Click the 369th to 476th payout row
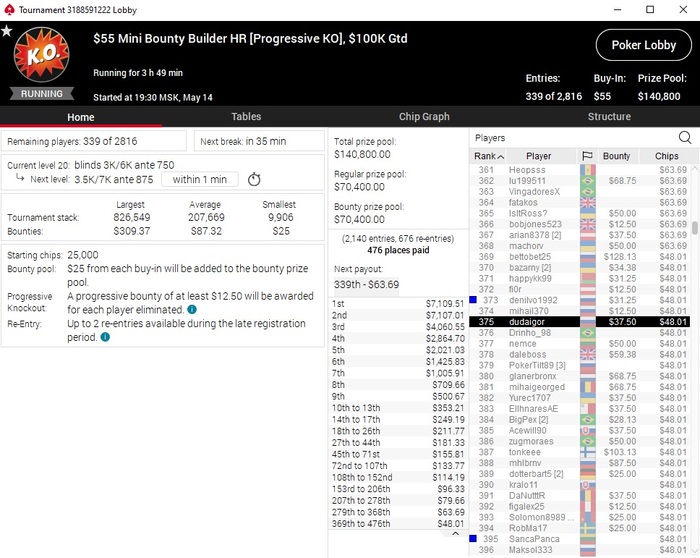The height and width of the screenshot is (558, 700). 398,524
